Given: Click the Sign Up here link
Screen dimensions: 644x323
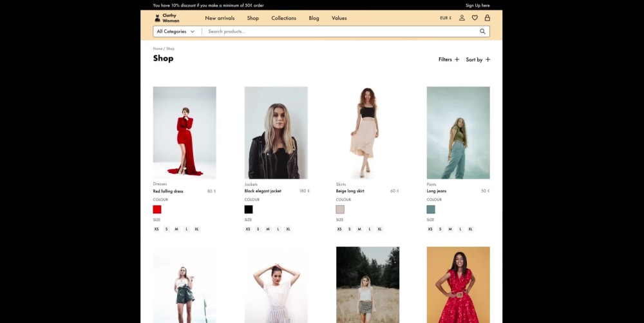Looking at the screenshot, I should pyautogui.click(x=478, y=5).
